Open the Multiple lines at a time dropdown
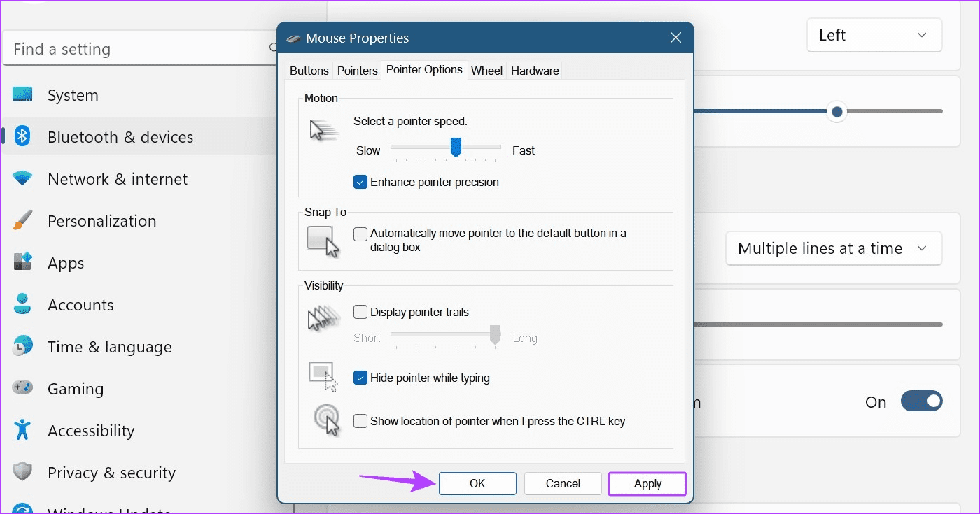This screenshot has width=980, height=514. click(x=834, y=248)
